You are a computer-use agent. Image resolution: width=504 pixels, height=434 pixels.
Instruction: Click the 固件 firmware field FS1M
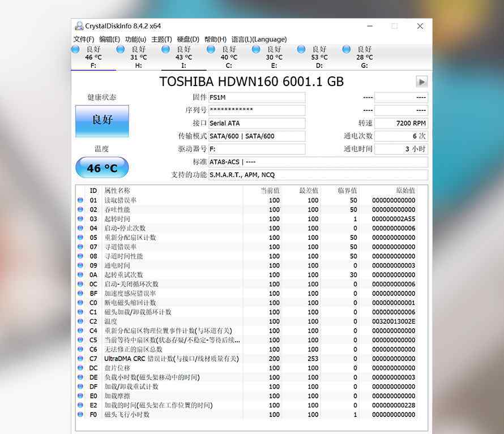click(x=257, y=97)
